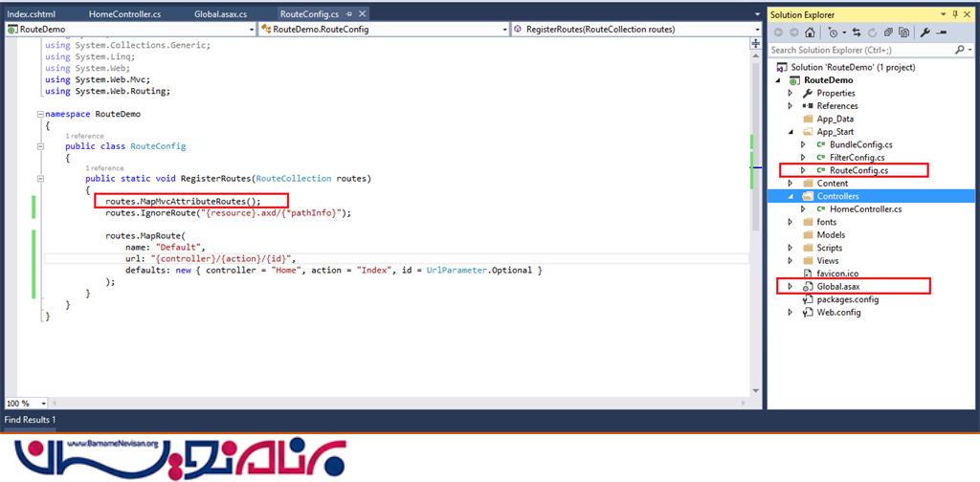Click the editor scroll-down arrow
The height and width of the screenshot is (482, 980).
point(756,390)
